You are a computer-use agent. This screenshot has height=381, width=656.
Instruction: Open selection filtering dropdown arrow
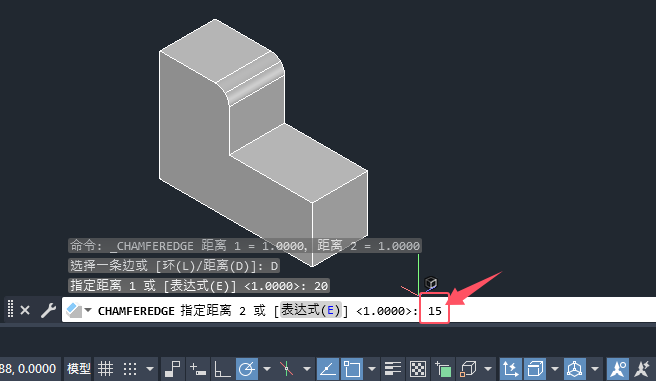555,369
